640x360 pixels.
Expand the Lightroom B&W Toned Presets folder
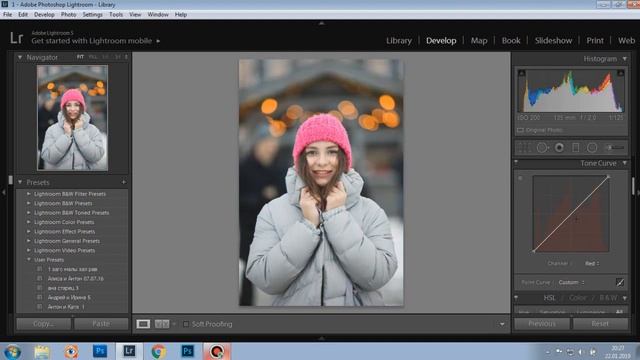pos(29,213)
